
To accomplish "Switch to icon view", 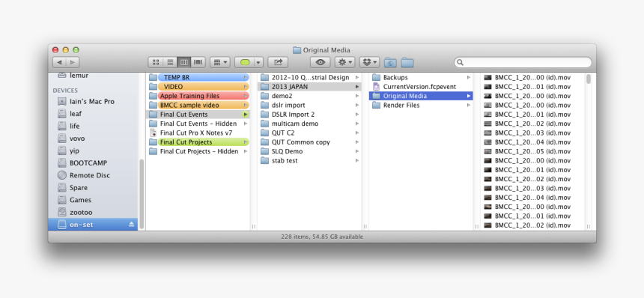I will (x=156, y=62).
